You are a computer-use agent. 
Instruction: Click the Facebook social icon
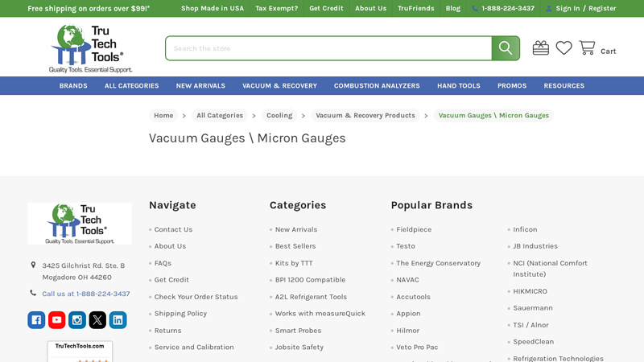click(x=36, y=320)
